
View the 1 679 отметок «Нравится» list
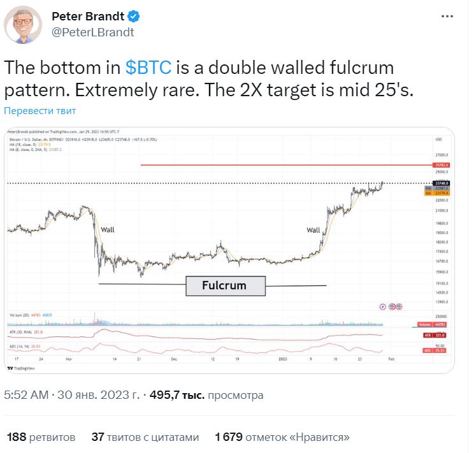282,437
